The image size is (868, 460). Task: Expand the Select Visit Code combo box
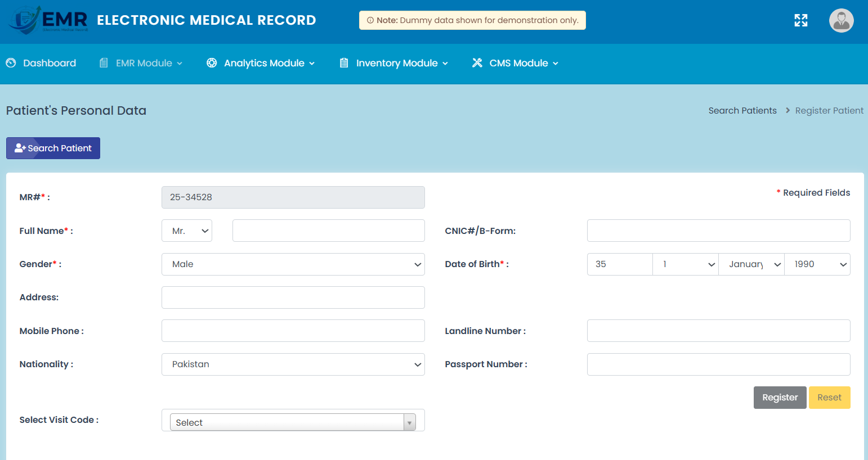293,422
